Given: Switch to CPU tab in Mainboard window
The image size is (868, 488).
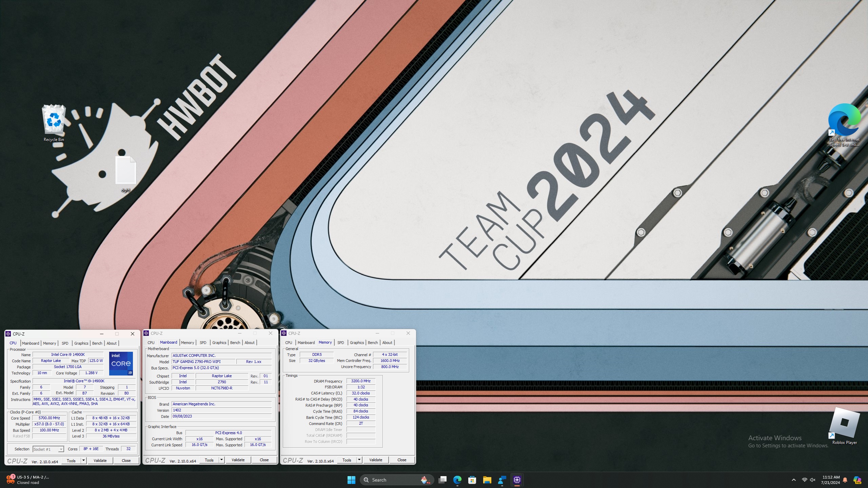Looking at the screenshot, I should (x=151, y=343).
